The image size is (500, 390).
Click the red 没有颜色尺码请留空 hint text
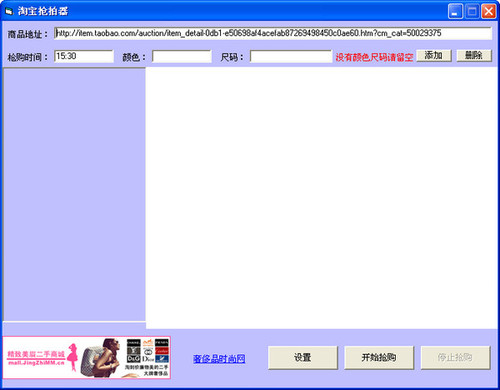click(374, 57)
